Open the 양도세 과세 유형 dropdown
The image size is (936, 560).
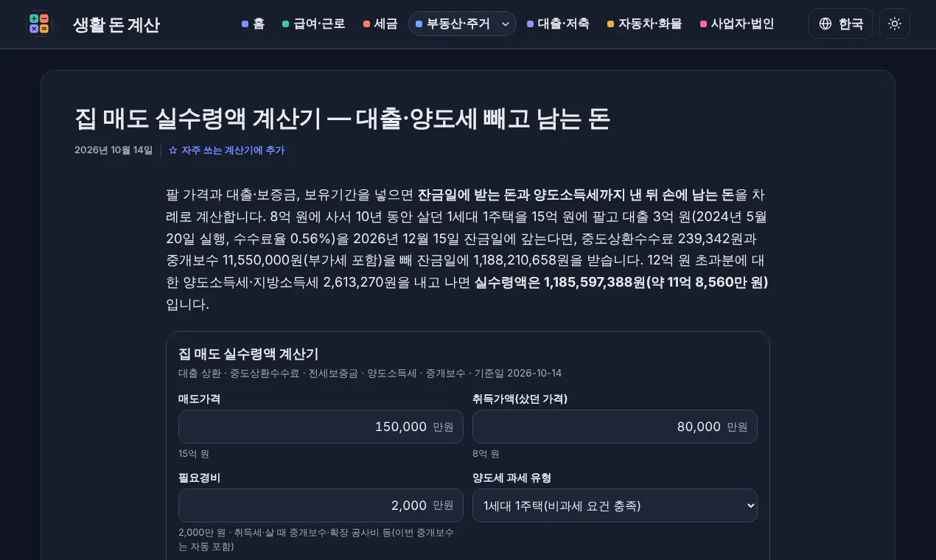615,505
